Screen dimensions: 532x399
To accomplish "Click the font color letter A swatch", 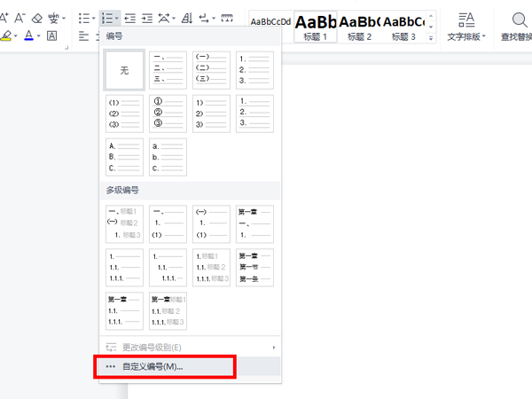I will [28, 36].
